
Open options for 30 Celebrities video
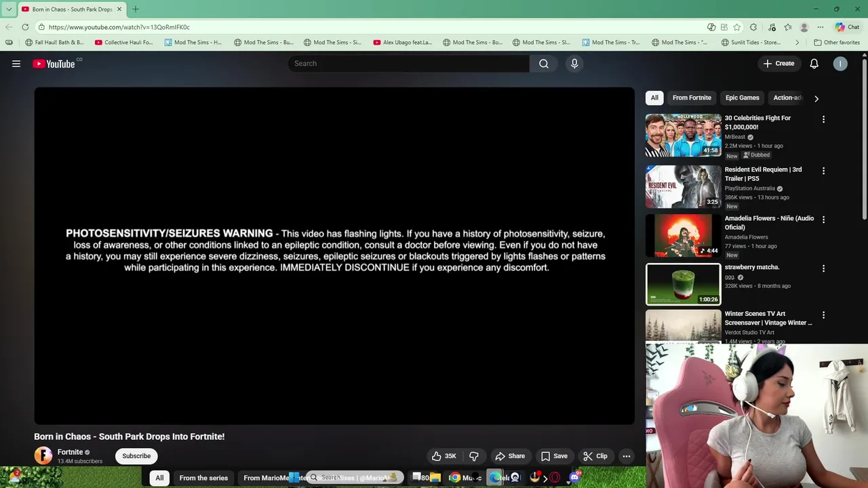click(x=823, y=119)
